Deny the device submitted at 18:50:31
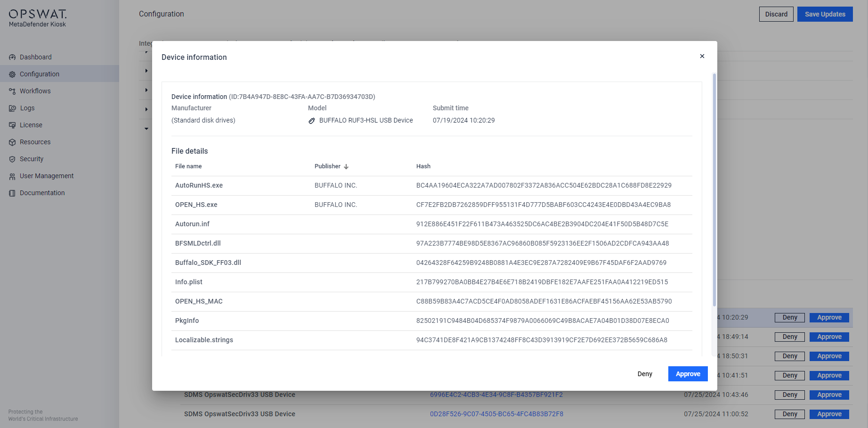Screen dimensions: 868x428 pyautogui.click(x=790, y=356)
